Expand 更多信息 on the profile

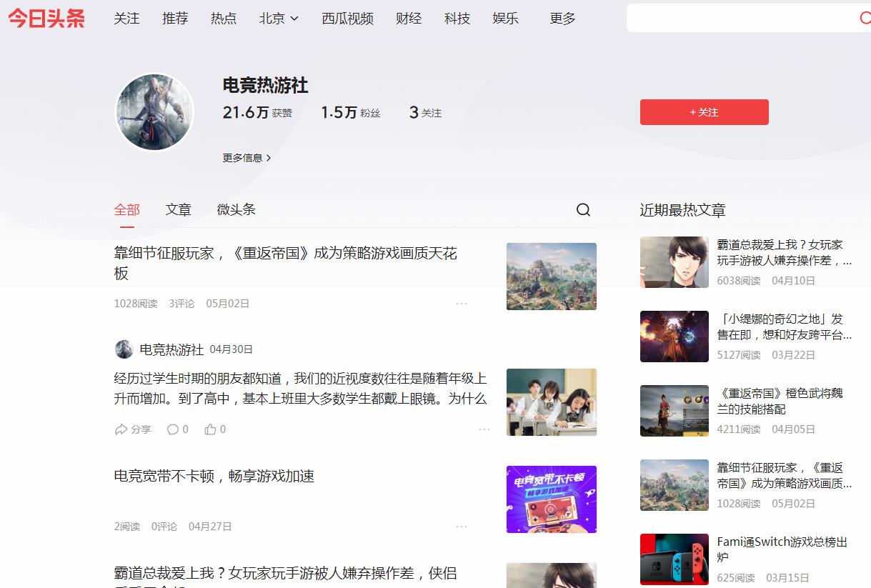[x=247, y=158]
